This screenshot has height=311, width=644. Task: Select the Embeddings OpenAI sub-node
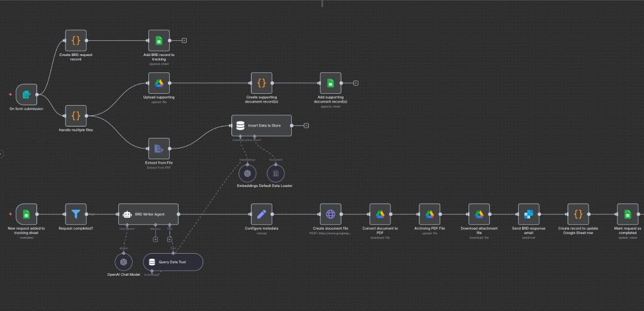tap(247, 174)
